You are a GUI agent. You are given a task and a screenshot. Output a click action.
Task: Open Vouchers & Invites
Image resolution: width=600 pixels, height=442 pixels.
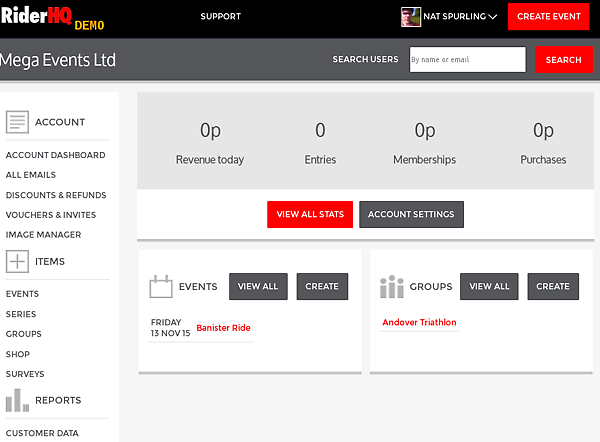[x=51, y=215]
